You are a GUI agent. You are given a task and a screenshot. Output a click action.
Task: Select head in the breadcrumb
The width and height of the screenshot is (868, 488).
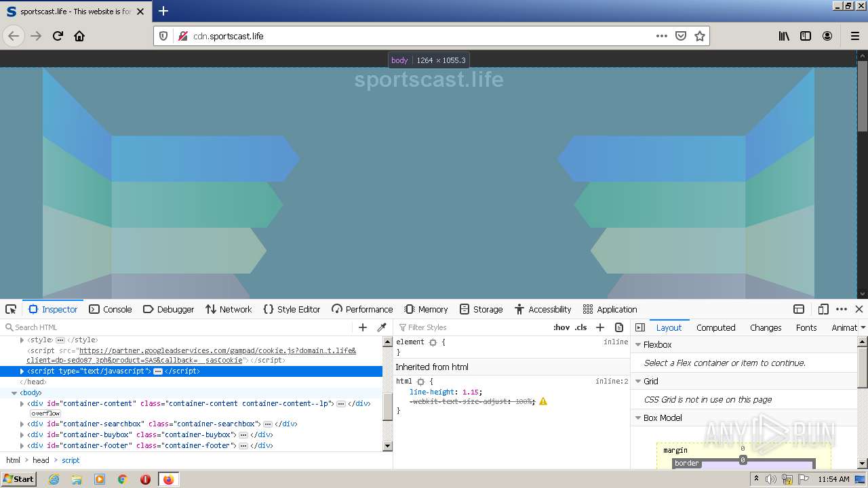(x=41, y=460)
